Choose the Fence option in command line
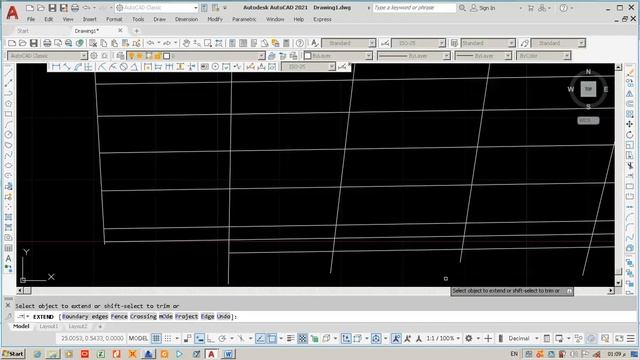640x360 pixels. (x=119, y=316)
